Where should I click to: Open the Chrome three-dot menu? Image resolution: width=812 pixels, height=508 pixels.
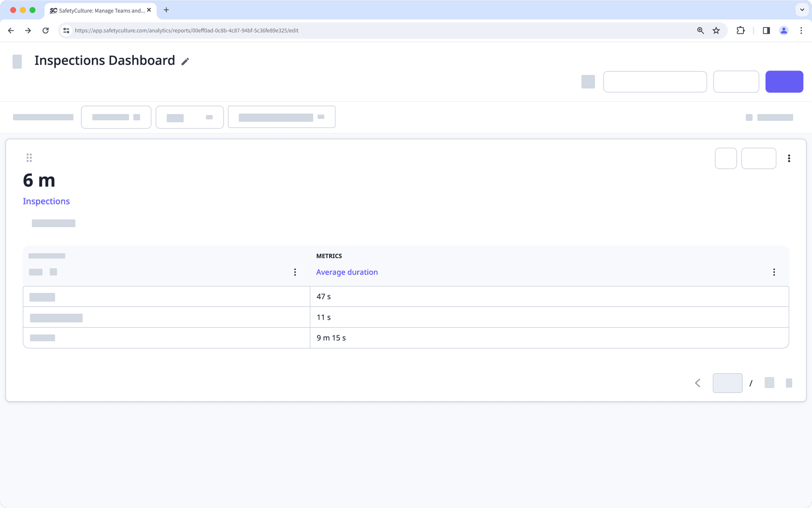coord(801,30)
